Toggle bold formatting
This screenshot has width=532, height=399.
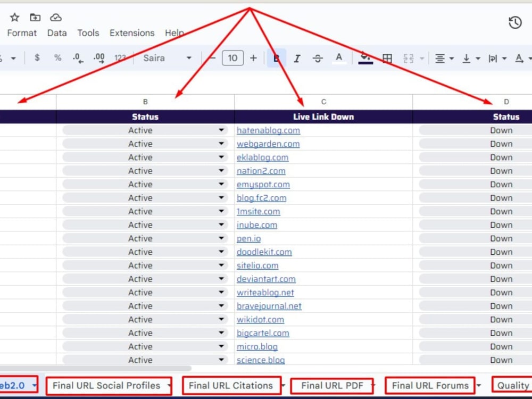(x=277, y=58)
